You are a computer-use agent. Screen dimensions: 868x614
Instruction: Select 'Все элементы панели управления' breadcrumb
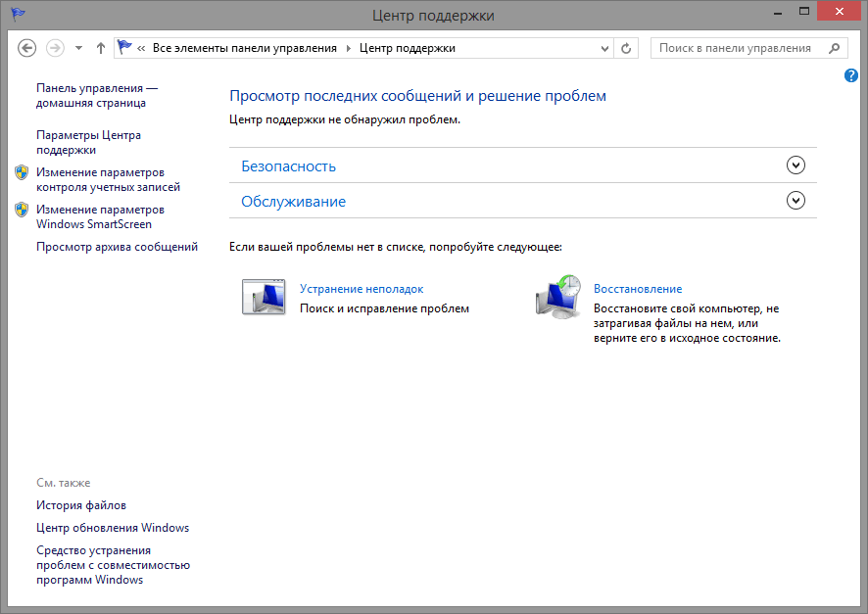(x=244, y=48)
